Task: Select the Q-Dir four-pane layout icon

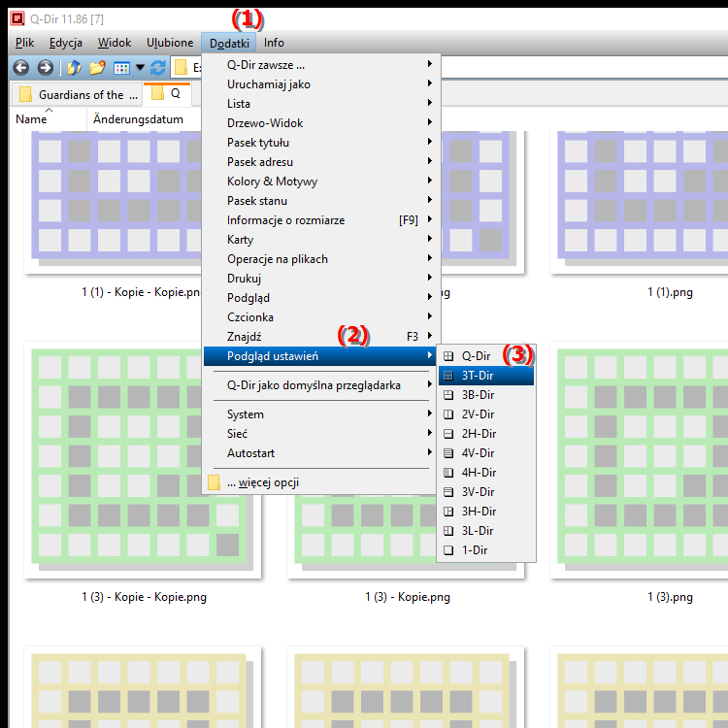Action: tap(448, 356)
